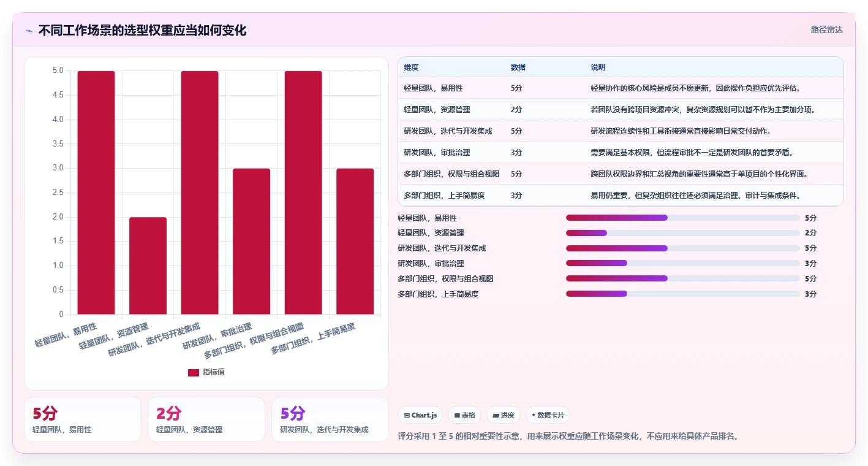Click progress bar for 研发团队，审批治理

click(x=683, y=264)
